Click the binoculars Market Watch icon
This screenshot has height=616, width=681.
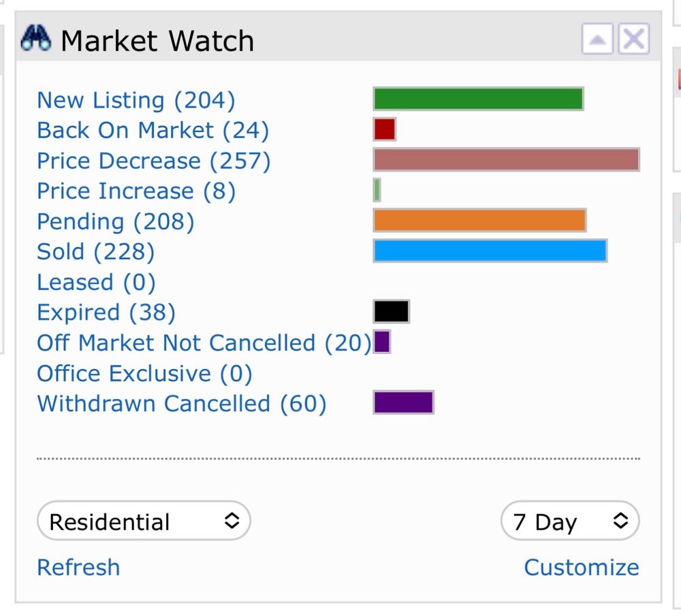35,38
